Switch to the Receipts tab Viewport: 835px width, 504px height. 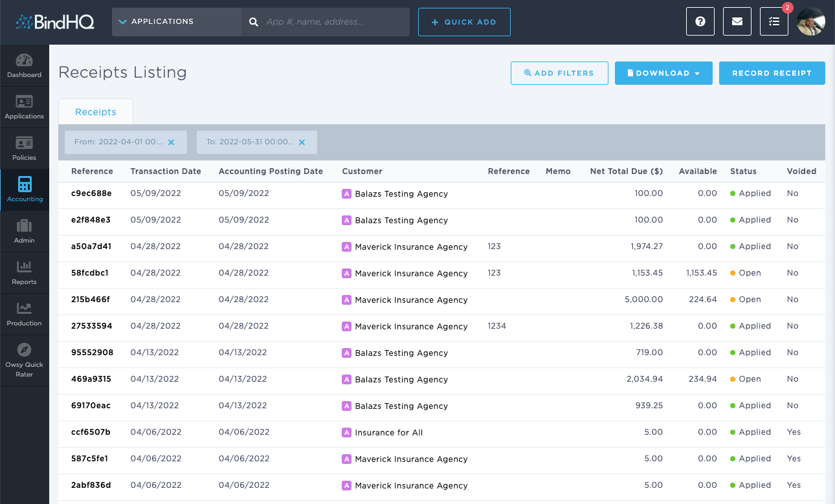point(96,112)
